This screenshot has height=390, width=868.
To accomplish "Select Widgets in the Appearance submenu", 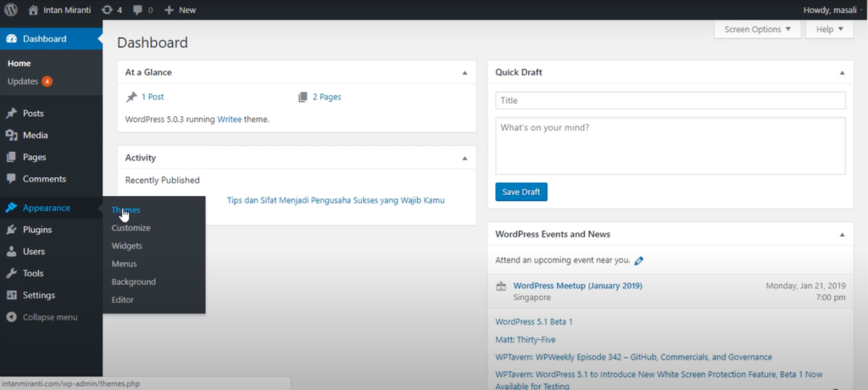I will [127, 246].
